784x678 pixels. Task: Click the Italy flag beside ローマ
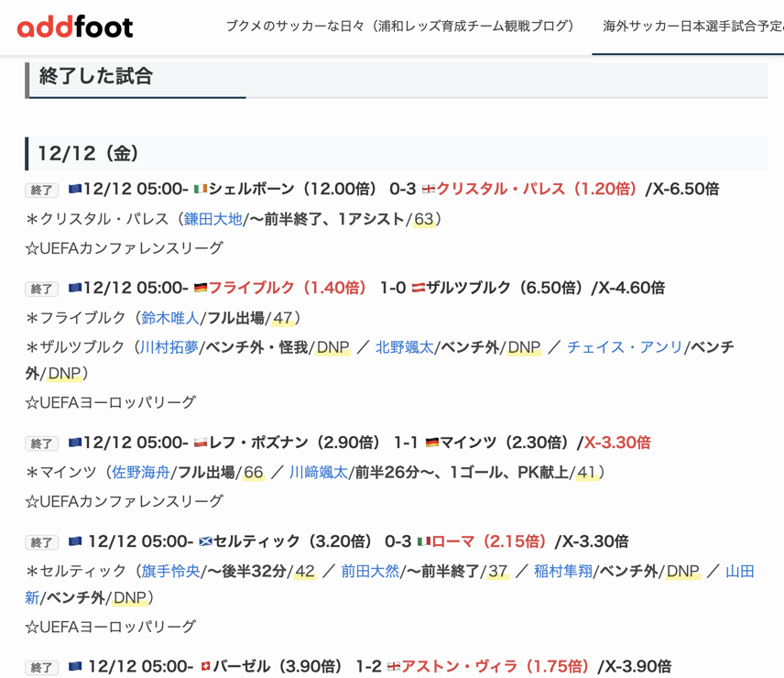(423, 542)
